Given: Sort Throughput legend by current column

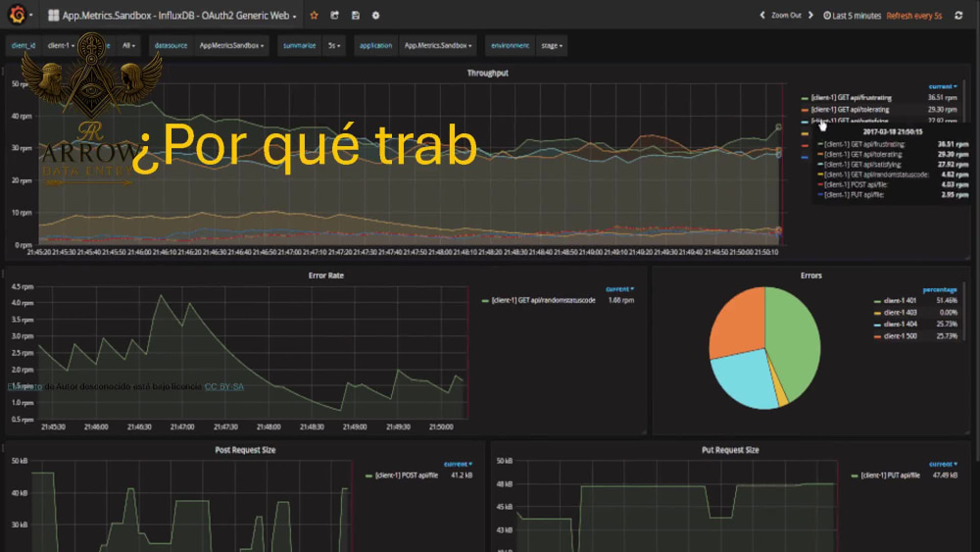Looking at the screenshot, I should pyautogui.click(x=943, y=86).
